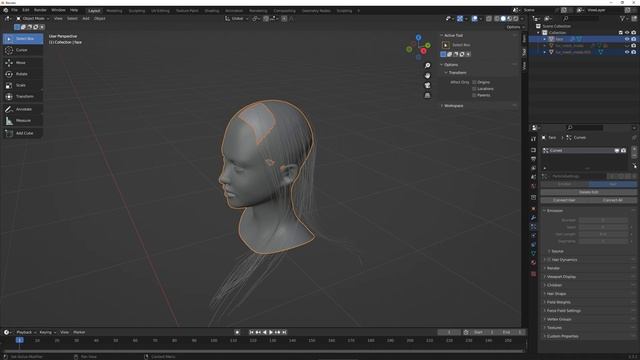
Task: Select the Measure tool
Action: 23,121
